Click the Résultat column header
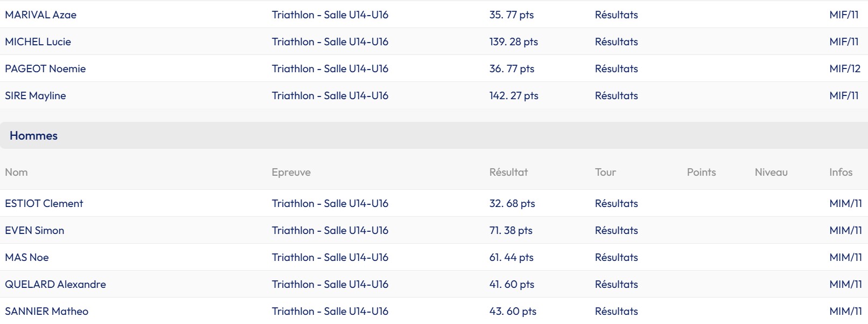The image size is (868, 324). coord(508,172)
